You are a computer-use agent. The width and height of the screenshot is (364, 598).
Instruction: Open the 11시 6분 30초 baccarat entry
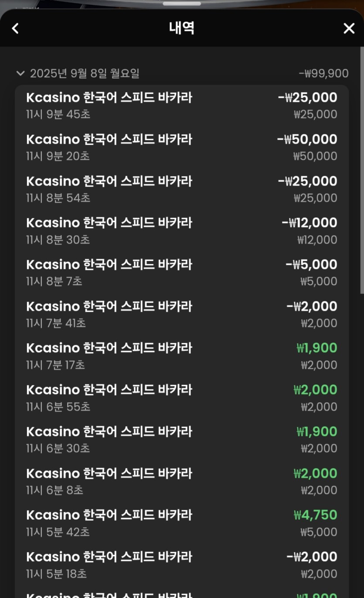[x=182, y=440]
